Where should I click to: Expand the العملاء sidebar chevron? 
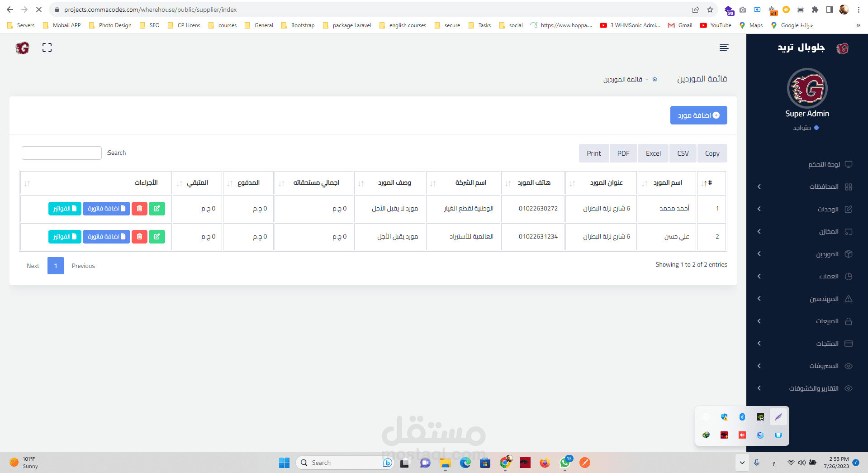(x=759, y=276)
